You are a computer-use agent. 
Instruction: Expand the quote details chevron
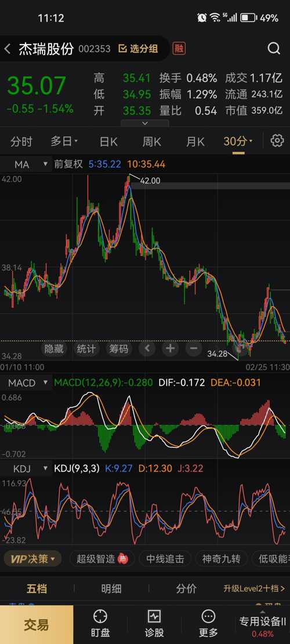point(144,123)
